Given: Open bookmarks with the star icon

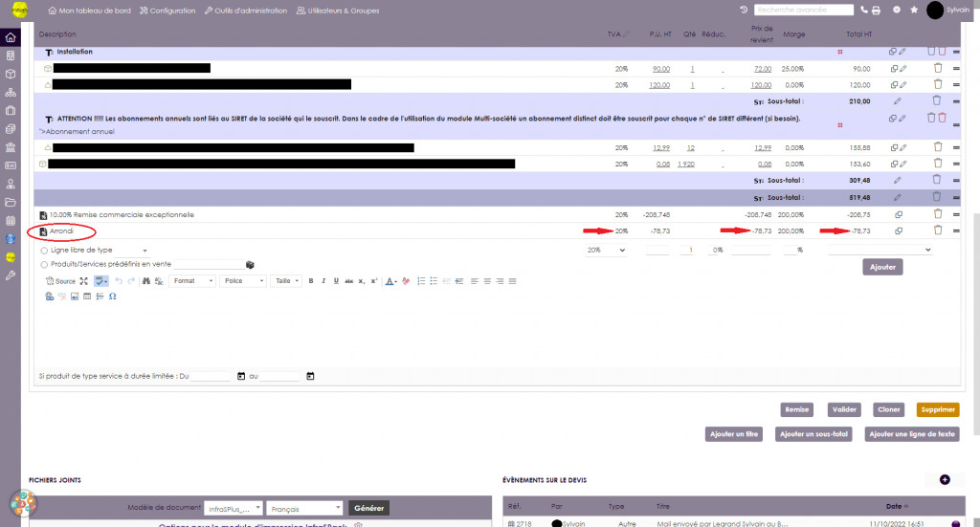Looking at the screenshot, I should coord(914,10).
